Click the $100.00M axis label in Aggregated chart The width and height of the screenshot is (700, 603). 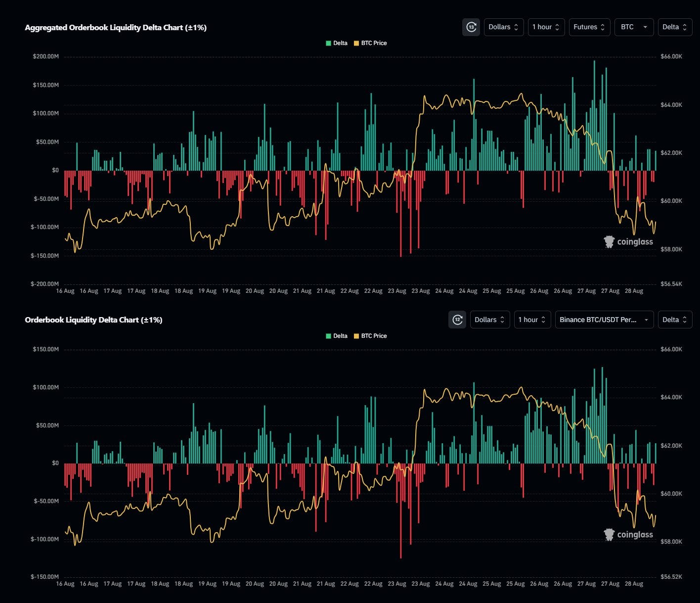[46, 113]
